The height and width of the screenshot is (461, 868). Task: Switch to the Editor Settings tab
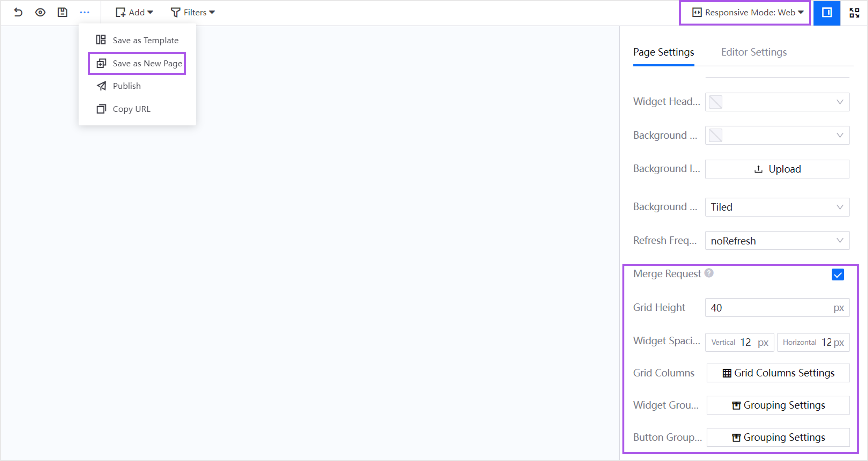[754, 52]
